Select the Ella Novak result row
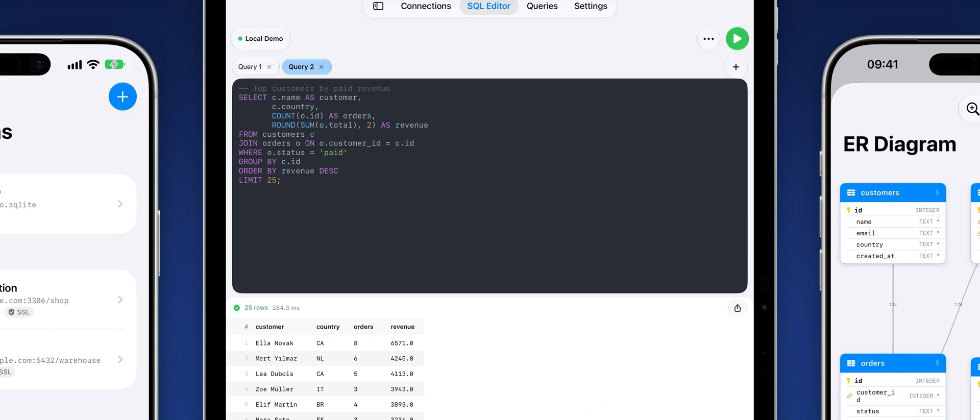 coord(326,343)
